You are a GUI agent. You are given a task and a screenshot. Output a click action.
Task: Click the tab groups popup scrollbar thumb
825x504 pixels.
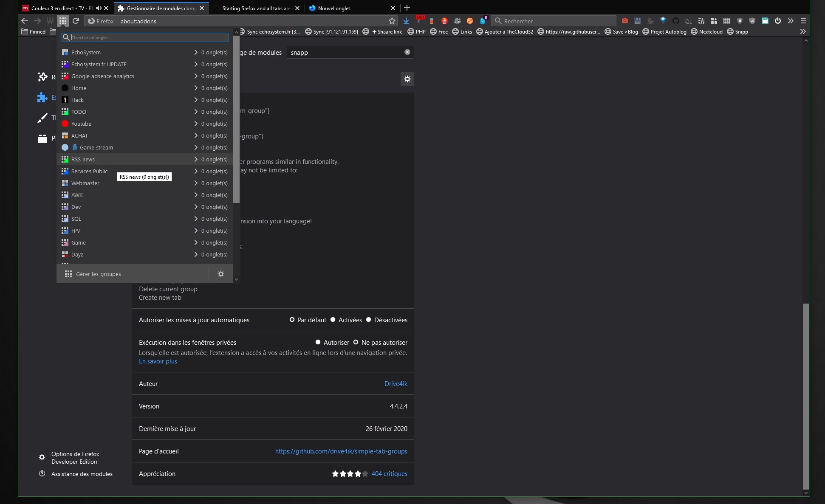[237, 119]
